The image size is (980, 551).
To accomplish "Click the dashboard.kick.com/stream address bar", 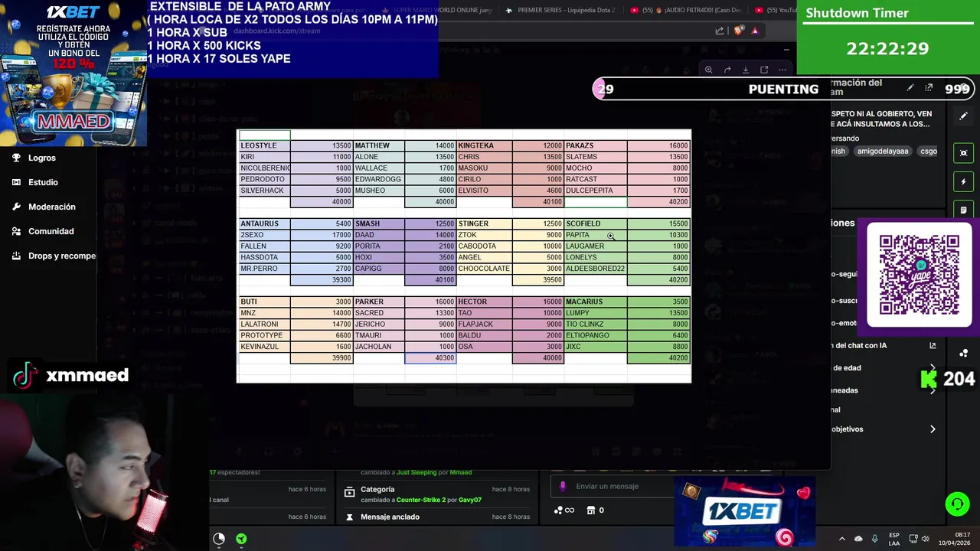I will [277, 31].
